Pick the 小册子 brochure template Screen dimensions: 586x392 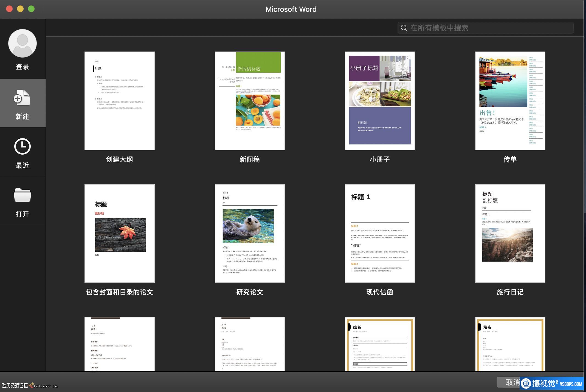[x=380, y=101]
